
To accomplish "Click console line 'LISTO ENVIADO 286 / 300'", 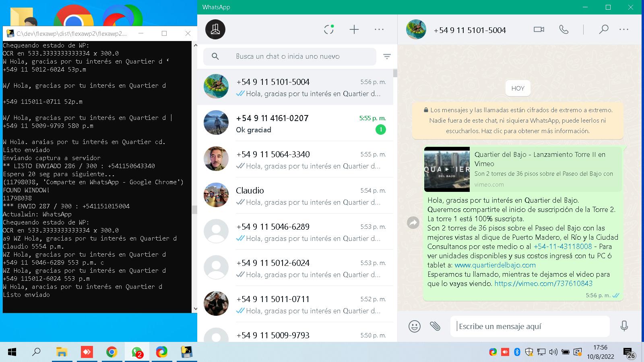I will (x=78, y=166).
